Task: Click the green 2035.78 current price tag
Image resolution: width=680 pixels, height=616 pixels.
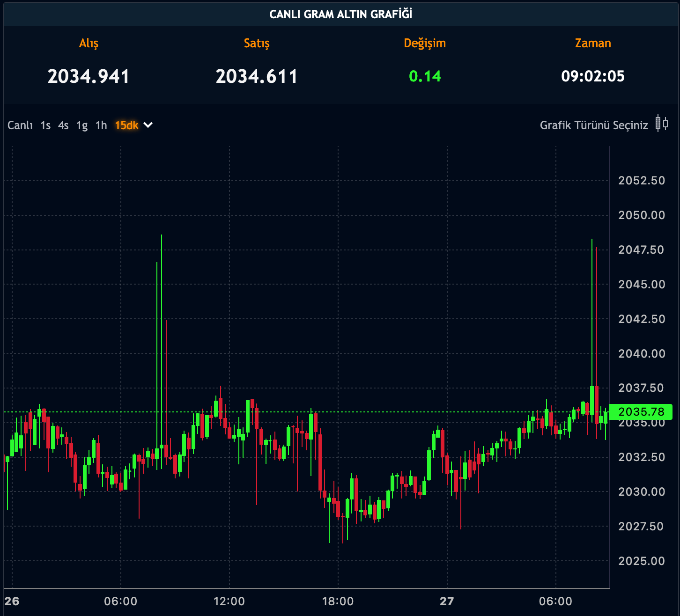Action: pyautogui.click(x=641, y=412)
